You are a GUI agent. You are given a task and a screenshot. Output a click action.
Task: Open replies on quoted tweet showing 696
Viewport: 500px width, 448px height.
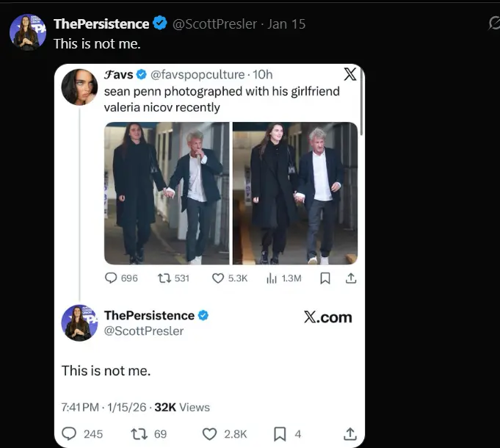[x=112, y=278]
